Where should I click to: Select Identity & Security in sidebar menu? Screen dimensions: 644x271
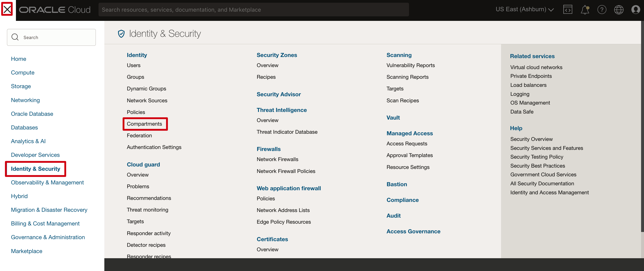35,169
